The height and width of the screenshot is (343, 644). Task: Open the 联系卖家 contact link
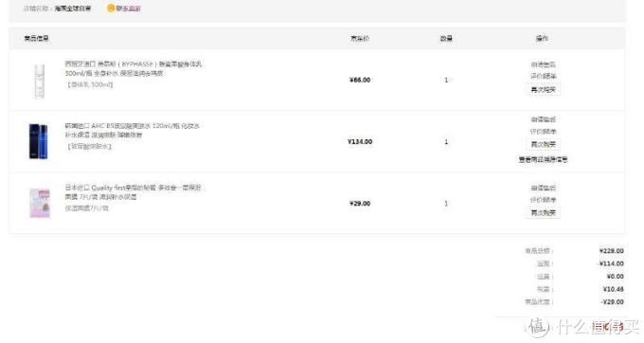[128, 9]
